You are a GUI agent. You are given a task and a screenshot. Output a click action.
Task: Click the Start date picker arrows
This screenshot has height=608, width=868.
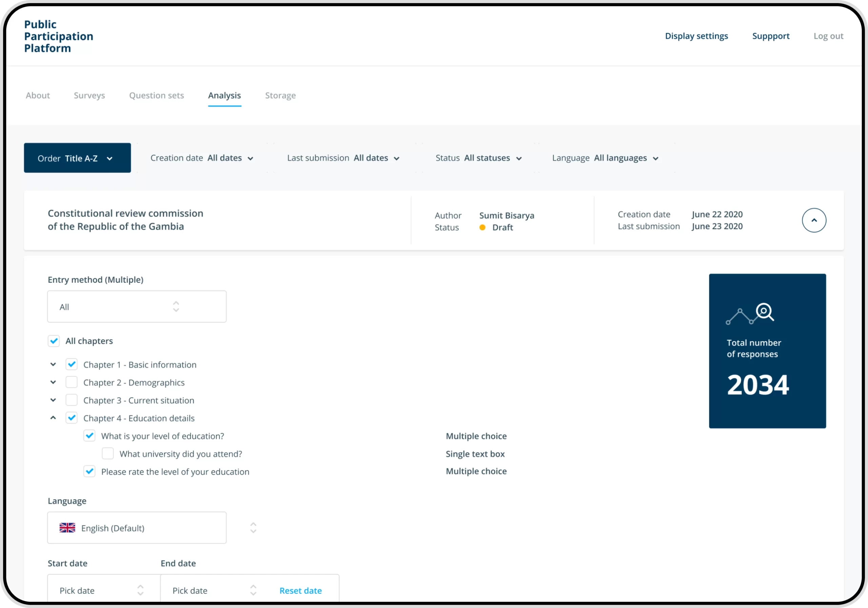coord(140,590)
